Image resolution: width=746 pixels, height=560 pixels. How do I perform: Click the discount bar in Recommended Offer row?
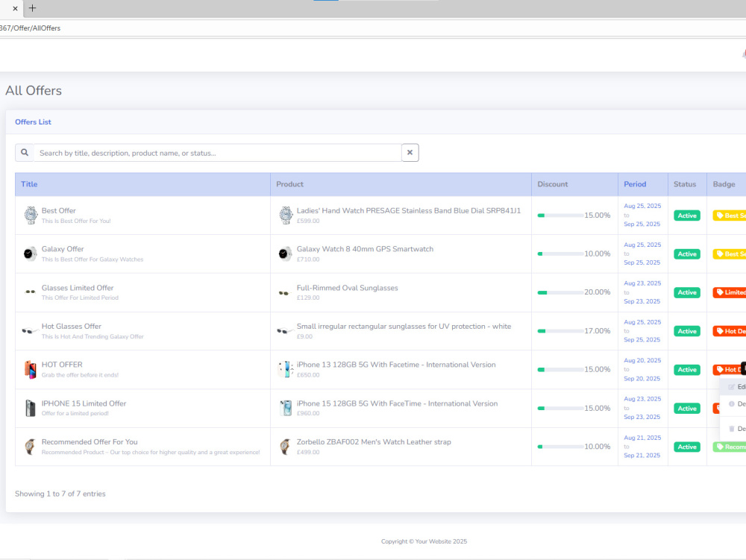560,447
